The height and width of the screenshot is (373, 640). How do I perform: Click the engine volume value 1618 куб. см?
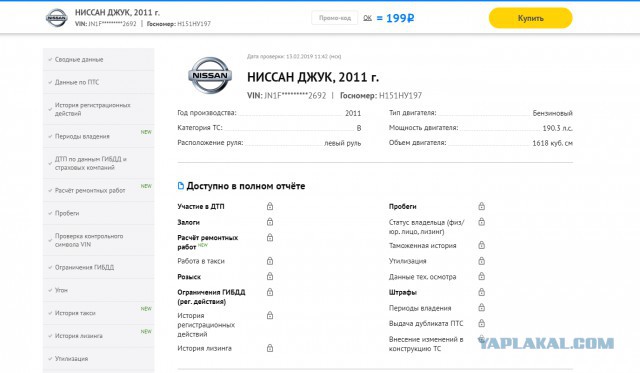(x=552, y=143)
